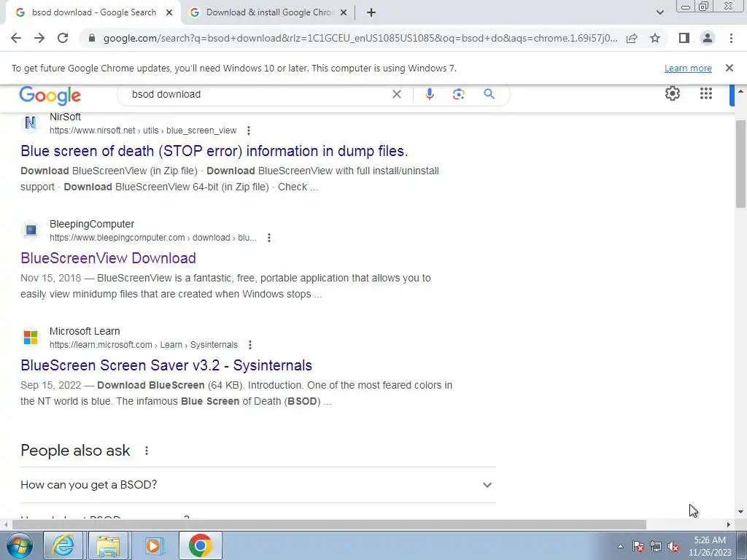Image resolution: width=747 pixels, height=560 pixels.
Task: Focus the Chrome address bar URL
Action: pos(360,38)
